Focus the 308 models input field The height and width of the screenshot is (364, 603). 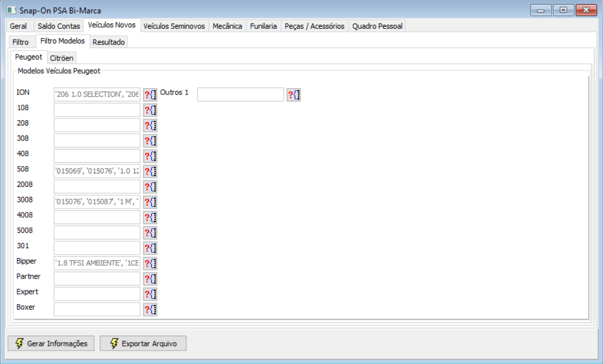click(x=97, y=141)
